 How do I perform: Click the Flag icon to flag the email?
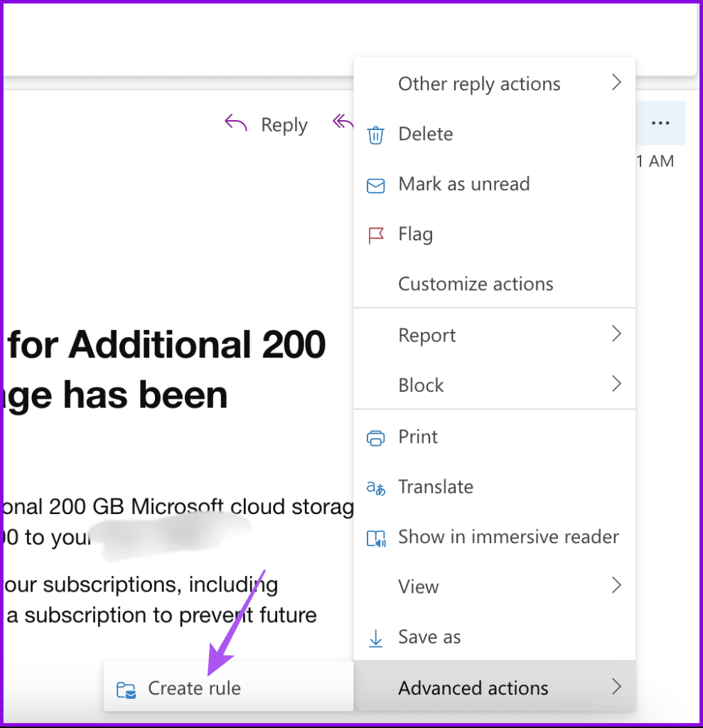tap(375, 235)
